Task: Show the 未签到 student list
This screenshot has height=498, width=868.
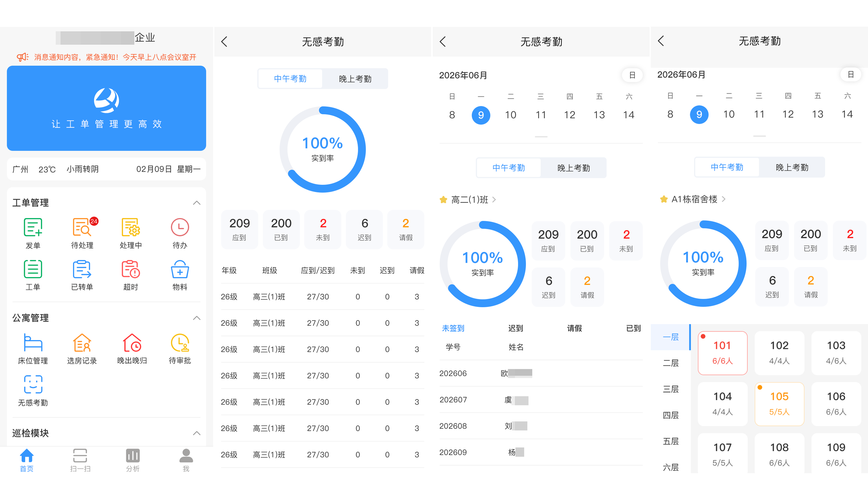Action: pos(453,328)
